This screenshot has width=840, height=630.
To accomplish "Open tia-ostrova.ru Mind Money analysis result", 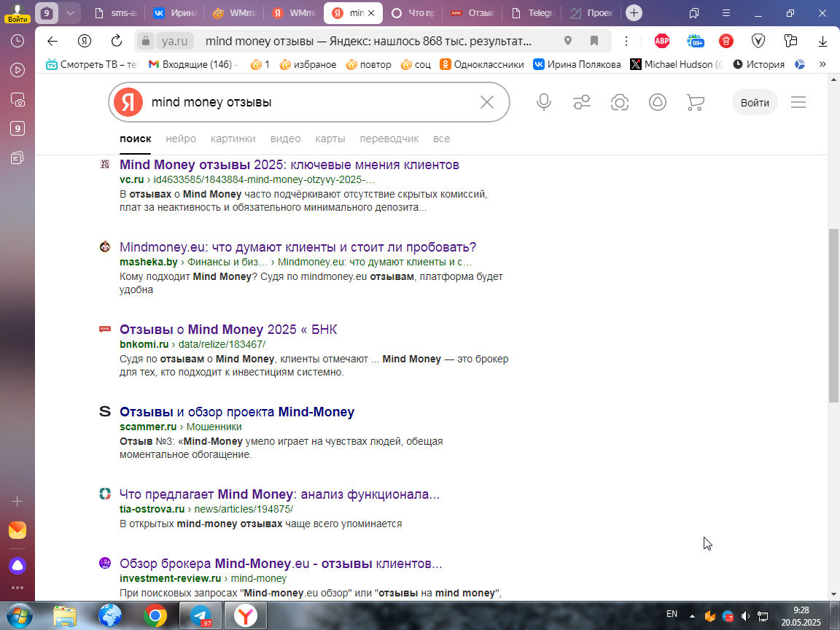I will click(x=279, y=494).
